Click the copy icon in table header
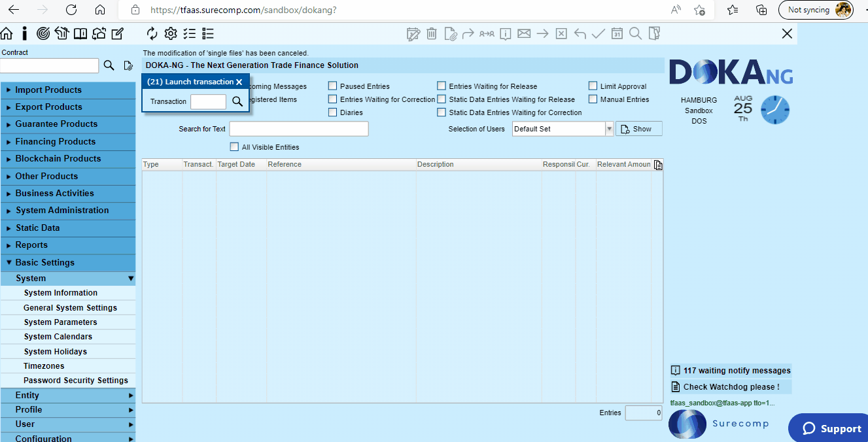Screen dimensions: 868x442 (x=658, y=165)
